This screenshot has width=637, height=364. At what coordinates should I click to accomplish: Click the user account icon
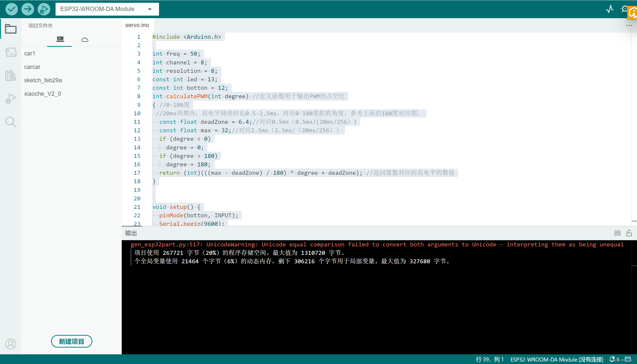click(x=11, y=344)
